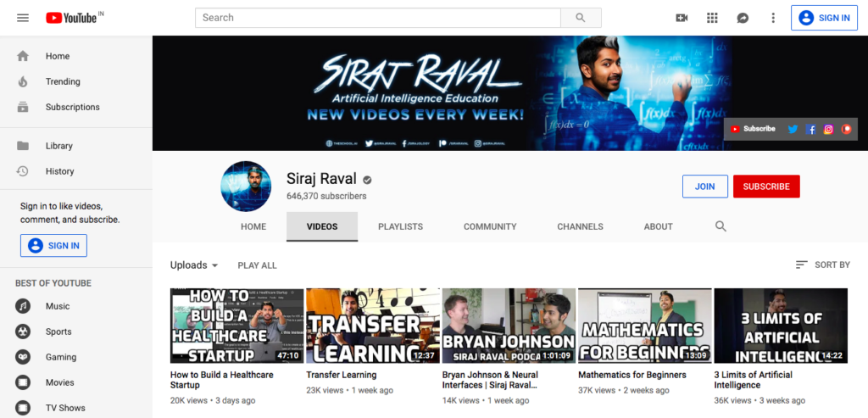Viewport: 868px width, 418px height.
Task: Open the hamburger guide menu
Action: 23,18
